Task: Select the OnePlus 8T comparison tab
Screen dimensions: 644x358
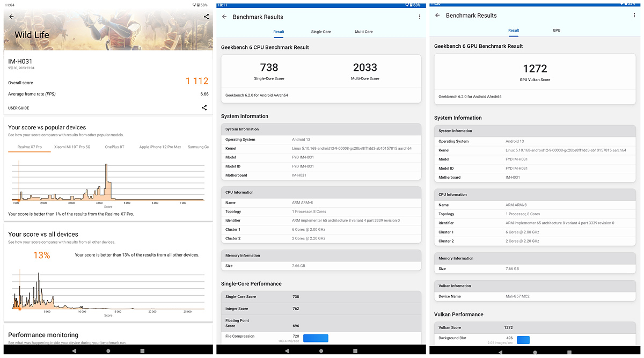Action: [x=114, y=147]
